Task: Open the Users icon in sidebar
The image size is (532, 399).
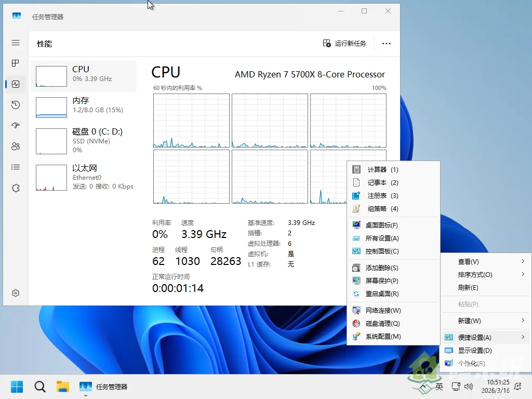Action: (x=15, y=146)
